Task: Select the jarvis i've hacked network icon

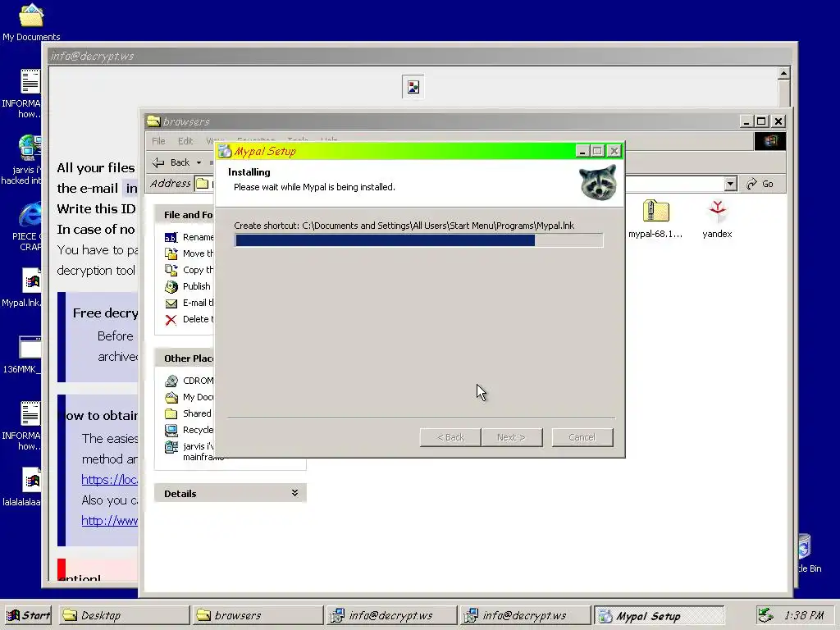Action: 30,148
